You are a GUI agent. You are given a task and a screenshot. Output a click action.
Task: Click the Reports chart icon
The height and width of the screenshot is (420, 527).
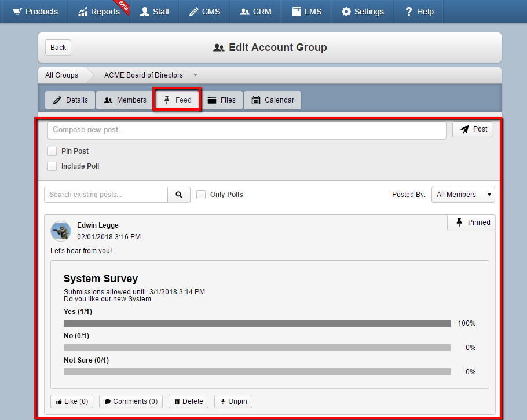tap(83, 12)
